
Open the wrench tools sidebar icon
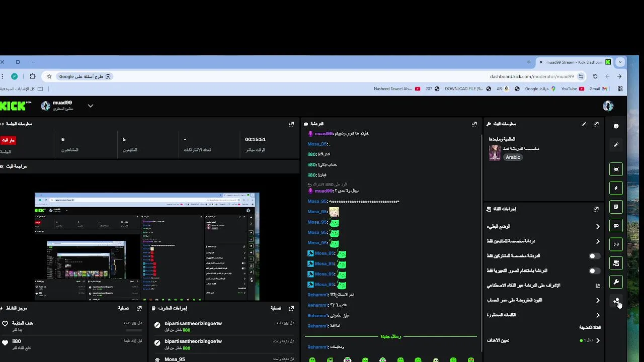pyautogui.click(x=616, y=282)
